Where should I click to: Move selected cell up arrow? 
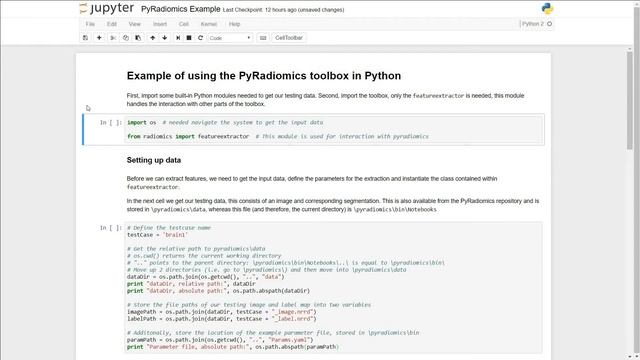pyautogui.click(x=153, y=38)
